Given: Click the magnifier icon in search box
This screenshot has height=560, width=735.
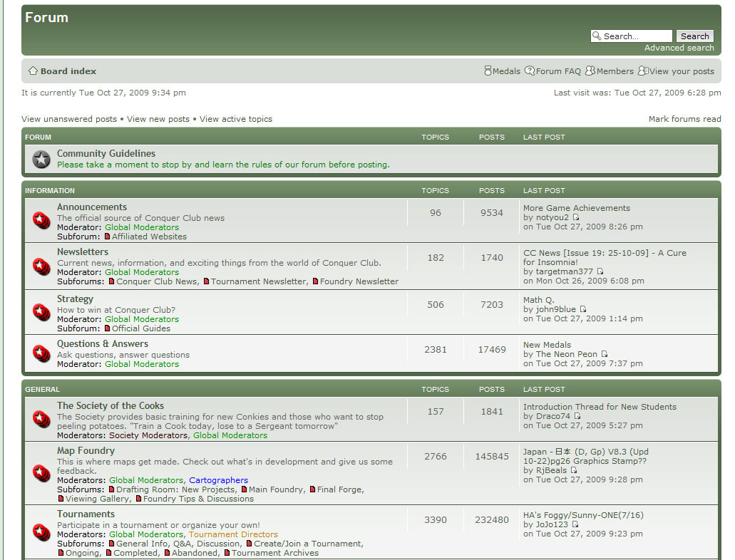Looking at the screenshot, I should pos(597,36).
